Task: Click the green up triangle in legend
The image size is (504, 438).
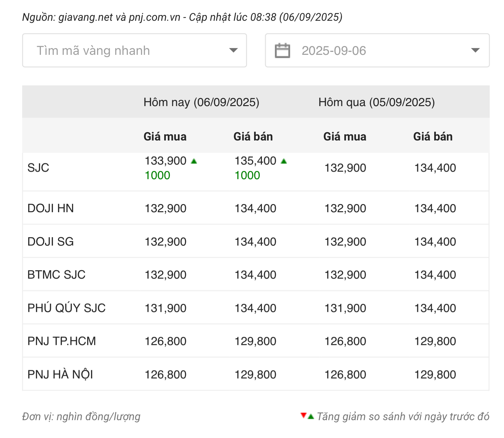Action: pyautogui.click(x=311, y=417)
